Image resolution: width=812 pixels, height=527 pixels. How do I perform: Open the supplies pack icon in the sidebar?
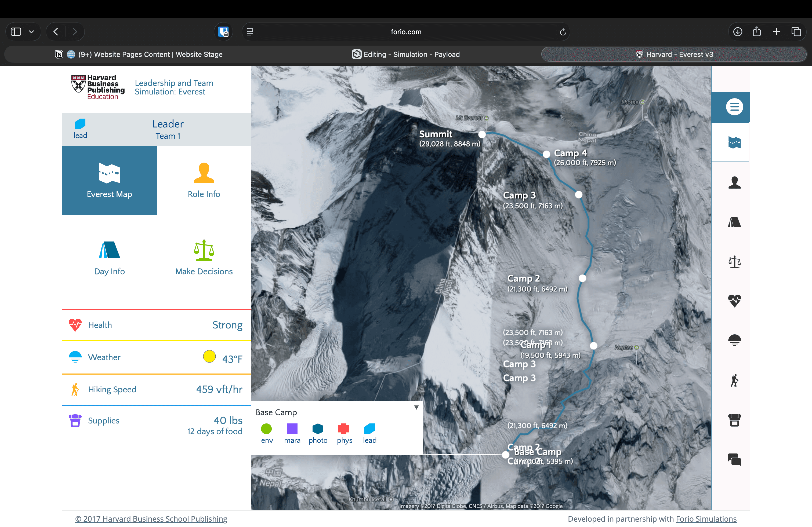pyautogui.click(x=735, y=420)
